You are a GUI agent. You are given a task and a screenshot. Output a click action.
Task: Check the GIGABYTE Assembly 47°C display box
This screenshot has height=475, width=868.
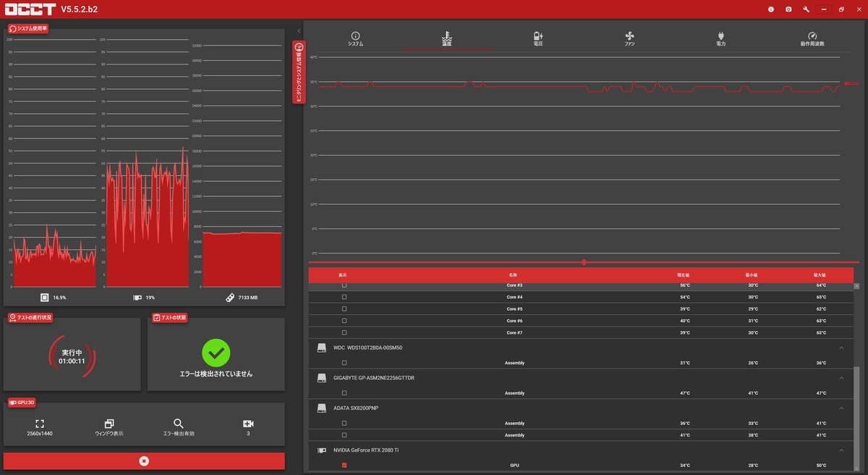click(344, 393)
